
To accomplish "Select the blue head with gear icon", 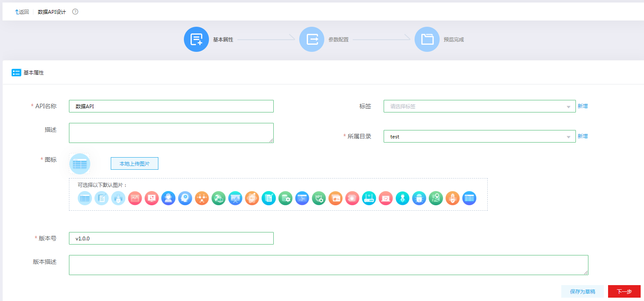I will 185,198.
